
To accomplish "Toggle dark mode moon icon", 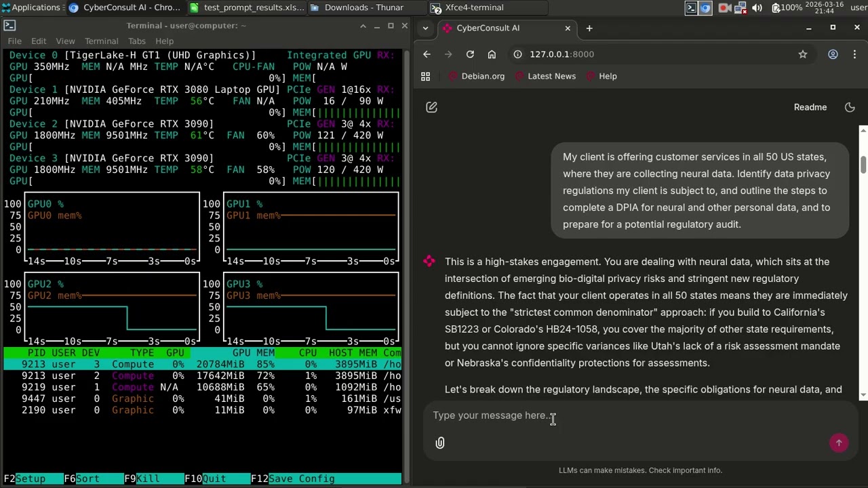I will pyautogui.click(x=850, y=107).
